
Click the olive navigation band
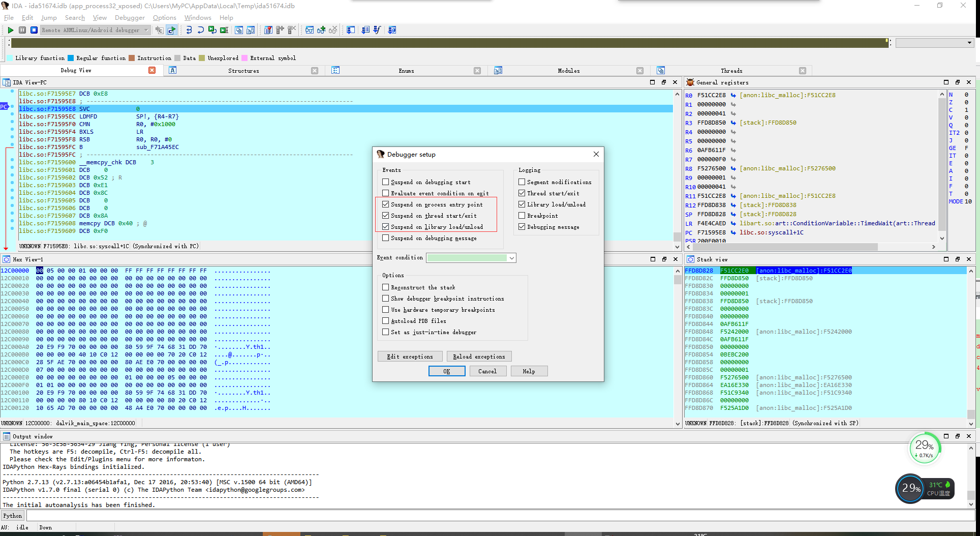coord(449,43)
